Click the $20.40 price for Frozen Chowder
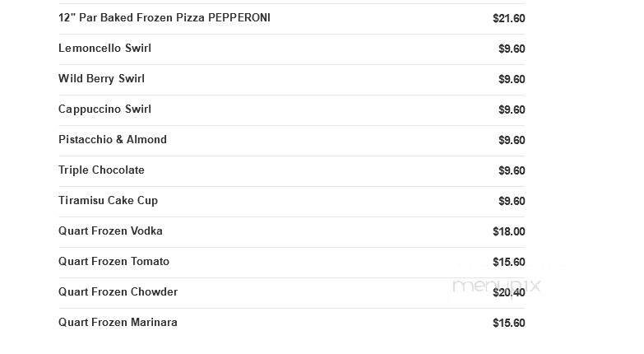The width and height of the screenshot is (644, 354). (x=509, y=292)
